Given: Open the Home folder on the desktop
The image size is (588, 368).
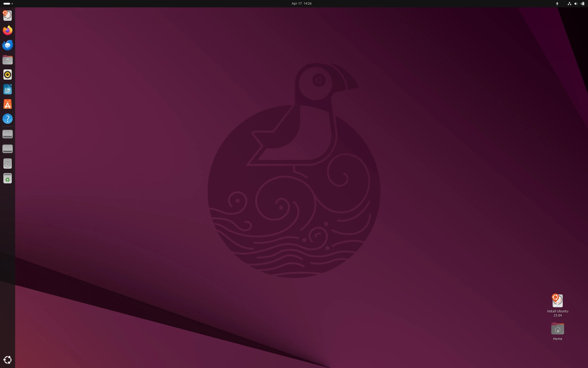Looking at the screenshot, I should click(557, 329).
